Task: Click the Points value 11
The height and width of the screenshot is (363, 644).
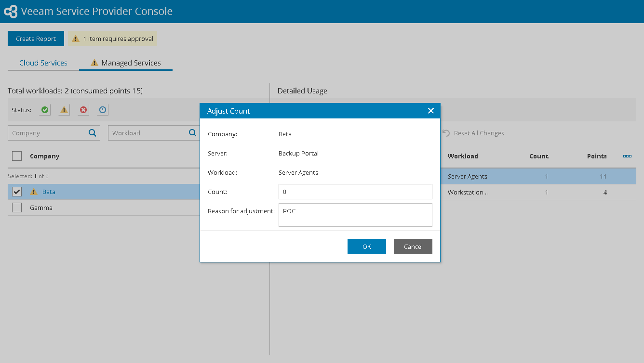Action: 603,176
